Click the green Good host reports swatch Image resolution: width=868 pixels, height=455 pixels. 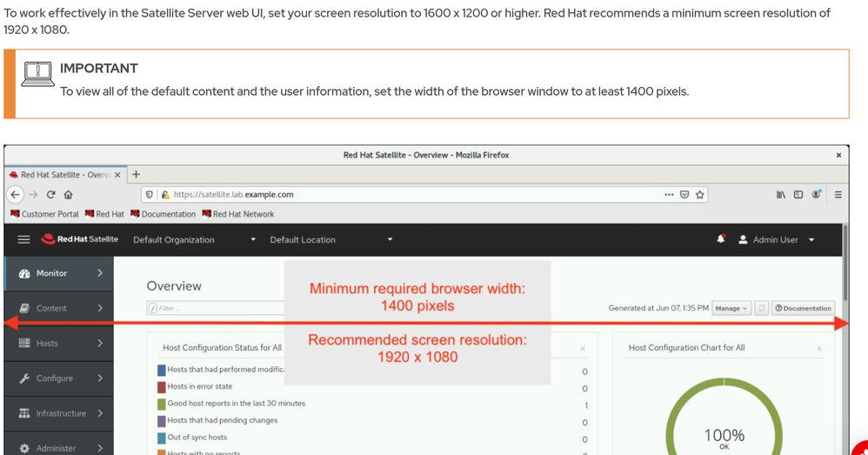(161, 404)
